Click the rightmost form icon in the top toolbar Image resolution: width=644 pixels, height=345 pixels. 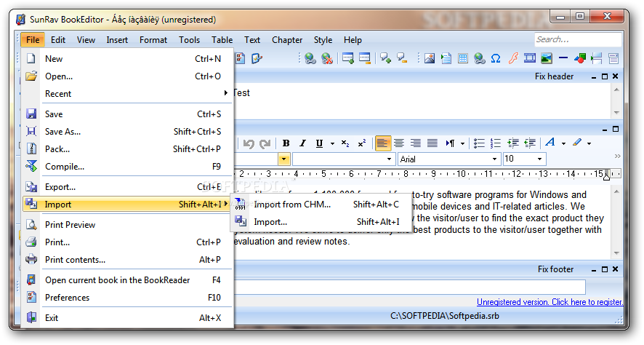pos(613,58)
